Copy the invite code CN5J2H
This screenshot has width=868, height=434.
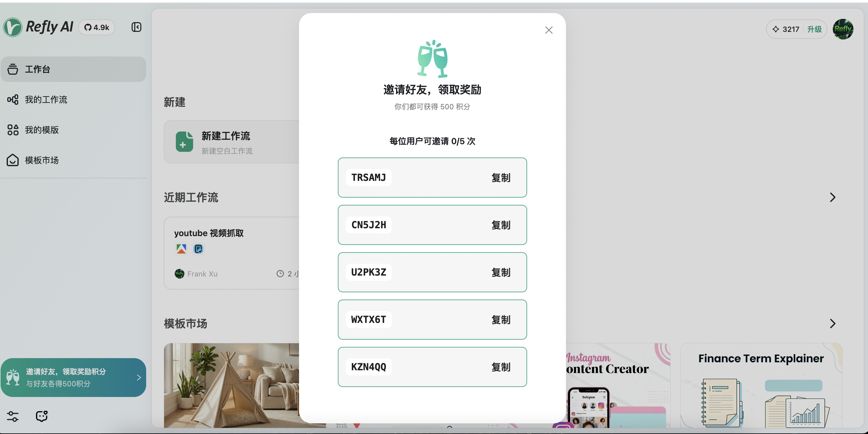point(500,225)
